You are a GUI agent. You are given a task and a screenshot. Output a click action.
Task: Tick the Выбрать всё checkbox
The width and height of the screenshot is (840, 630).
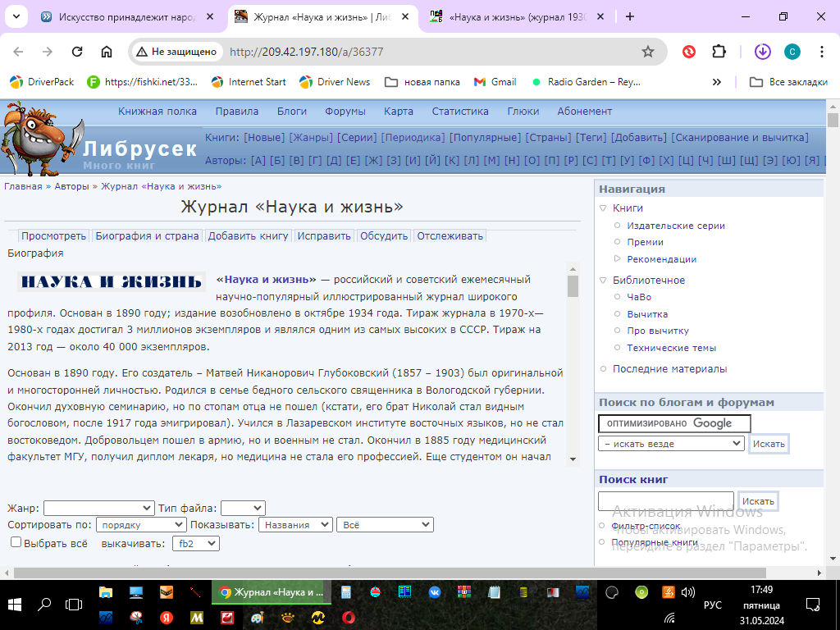(x=16, y=542)
